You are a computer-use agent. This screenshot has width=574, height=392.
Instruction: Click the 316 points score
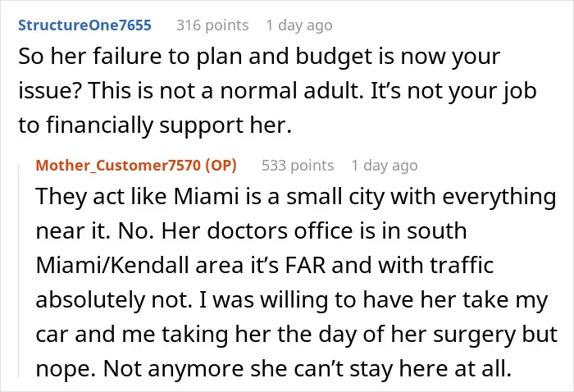point(212,25)
